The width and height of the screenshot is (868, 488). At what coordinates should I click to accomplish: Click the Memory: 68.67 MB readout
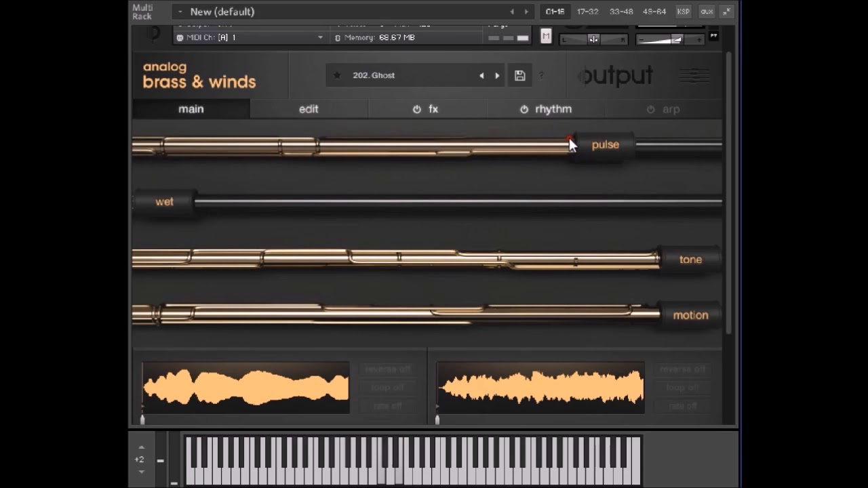click(379, 37)
